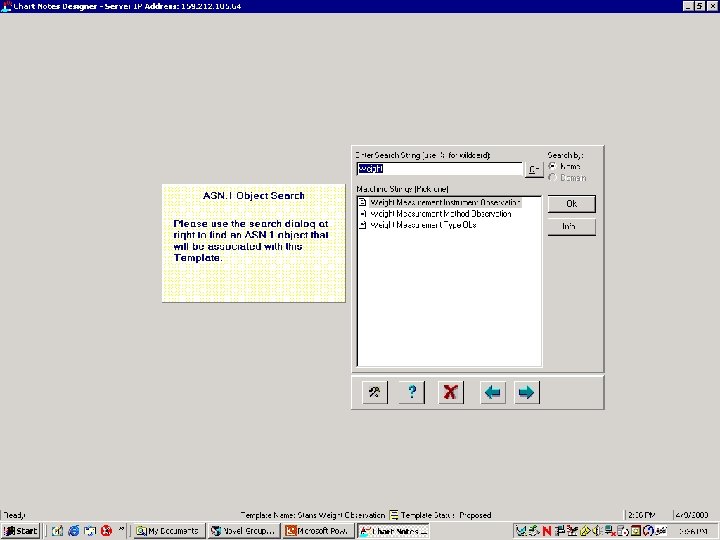This screenshot has width=720, height=540.
Task: Open the tools (hammer and wrench) button
Action: [375, 393]
